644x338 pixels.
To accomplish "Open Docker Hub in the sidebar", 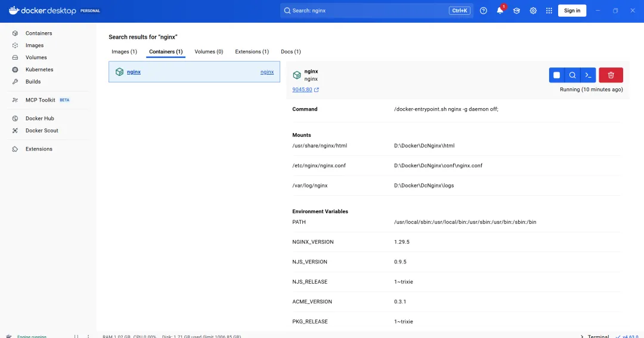I will [x=40, y=118].
